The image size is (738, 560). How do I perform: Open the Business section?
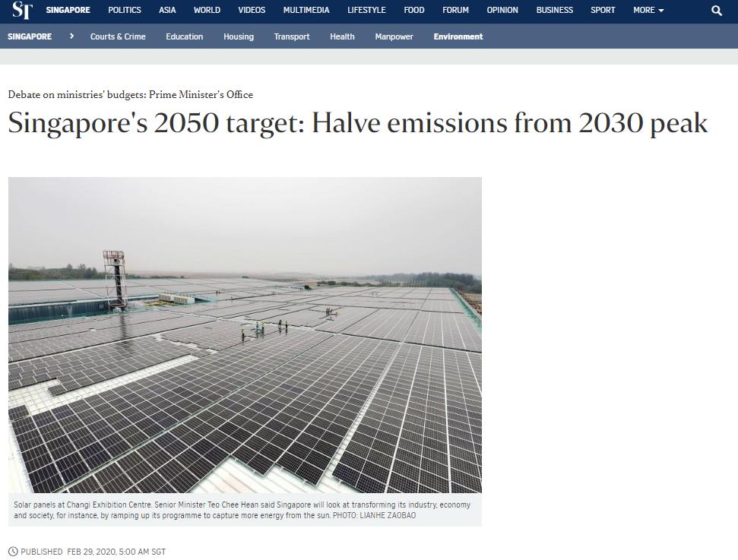click(x=555, y=11)
